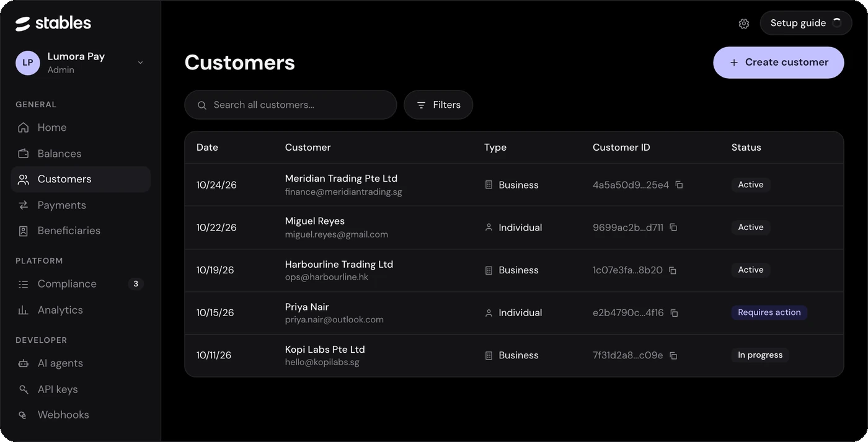Click the Balances wallet icon

point(24,154)
